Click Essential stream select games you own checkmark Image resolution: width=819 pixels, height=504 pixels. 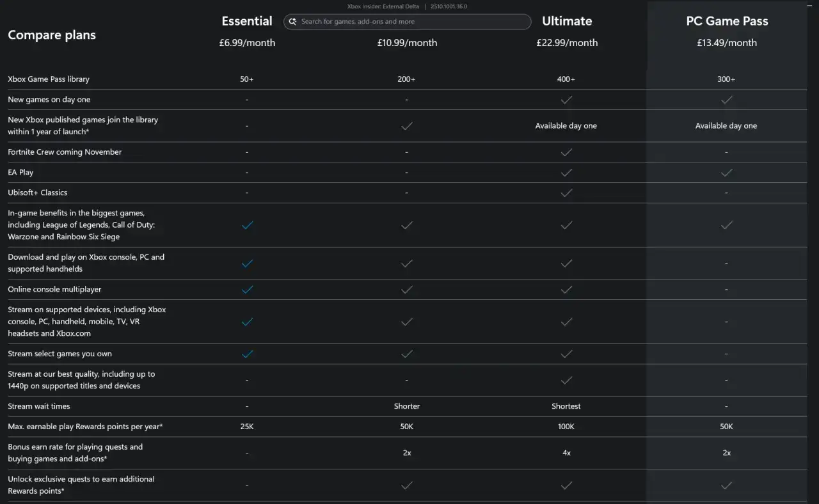coord(247,354)
